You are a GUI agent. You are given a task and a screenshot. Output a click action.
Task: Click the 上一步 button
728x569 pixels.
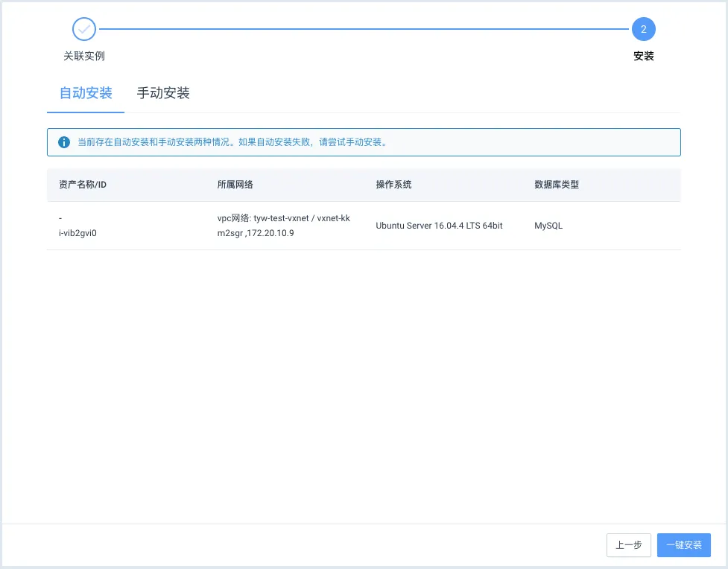tap(629, 545)
